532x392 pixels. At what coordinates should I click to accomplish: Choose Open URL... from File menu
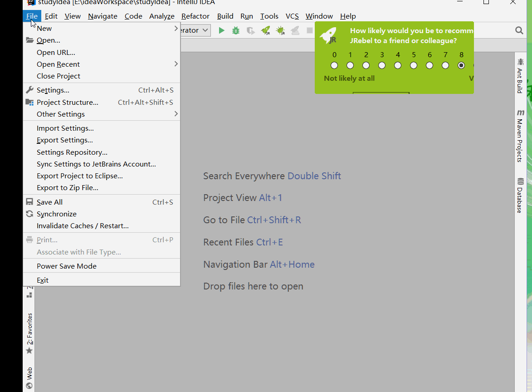click(102, 52)
